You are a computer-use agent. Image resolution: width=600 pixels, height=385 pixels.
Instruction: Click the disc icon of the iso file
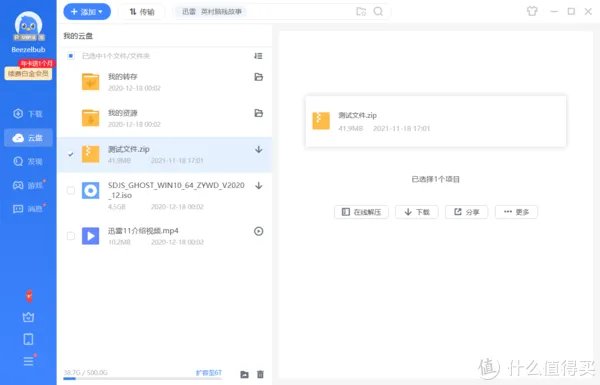point(91,190)
